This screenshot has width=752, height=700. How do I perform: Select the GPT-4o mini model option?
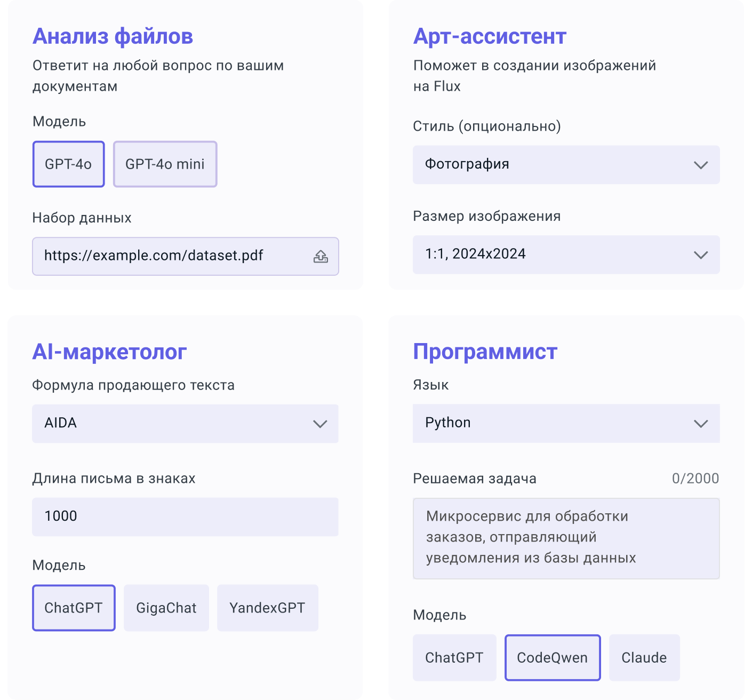(x=165, y=164)
